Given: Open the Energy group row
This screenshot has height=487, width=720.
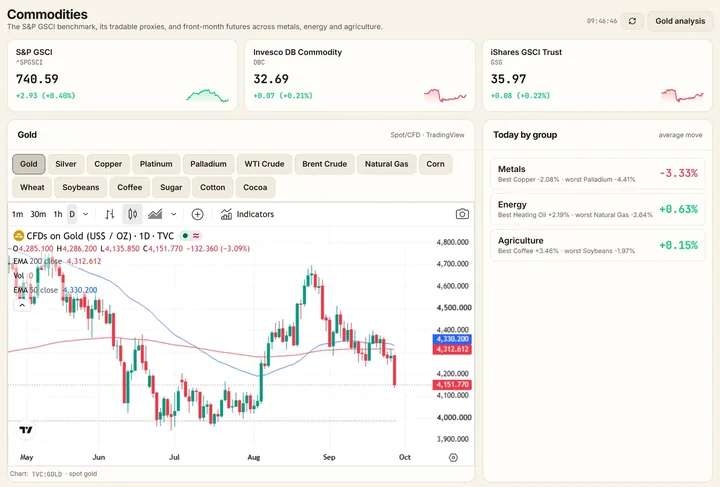Looking at the screenshot, I should (x=597, y=209).
